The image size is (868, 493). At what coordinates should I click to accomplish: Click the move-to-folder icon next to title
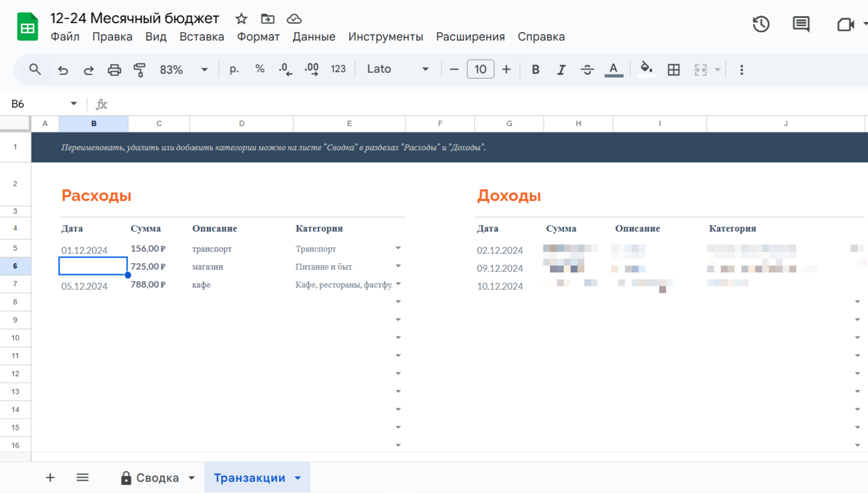[268, 19]
